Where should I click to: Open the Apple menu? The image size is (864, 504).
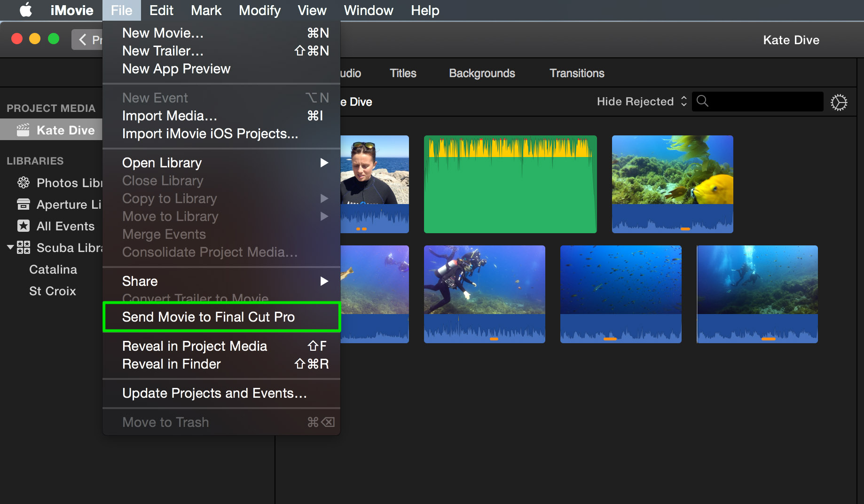point(26,10)
